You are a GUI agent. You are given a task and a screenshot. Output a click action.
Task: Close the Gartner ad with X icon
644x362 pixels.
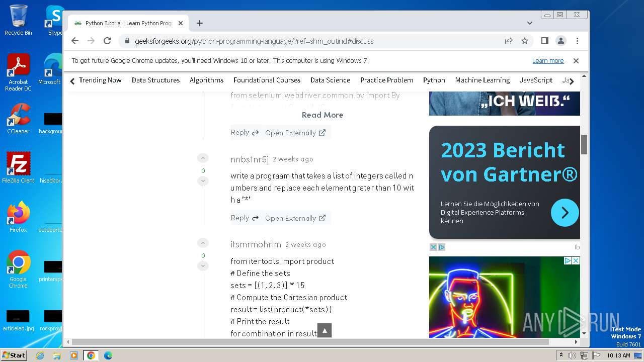click(433, 247)
